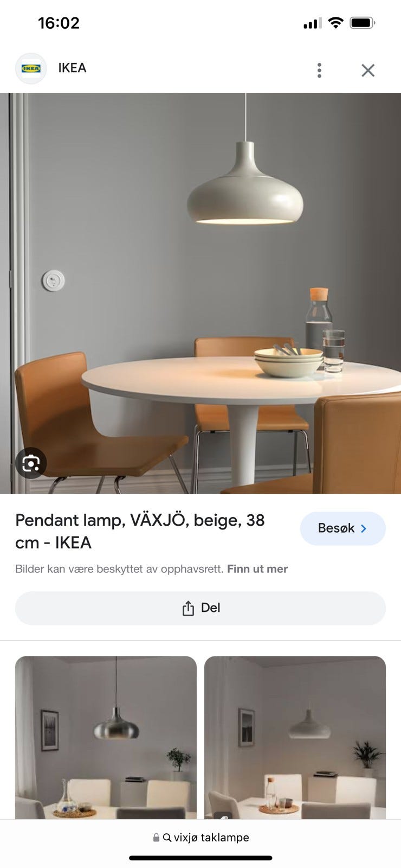This screenshot has height=868, width=401.
Task: Tap the search magnifier icon in address bar
Action: [167, 838]
